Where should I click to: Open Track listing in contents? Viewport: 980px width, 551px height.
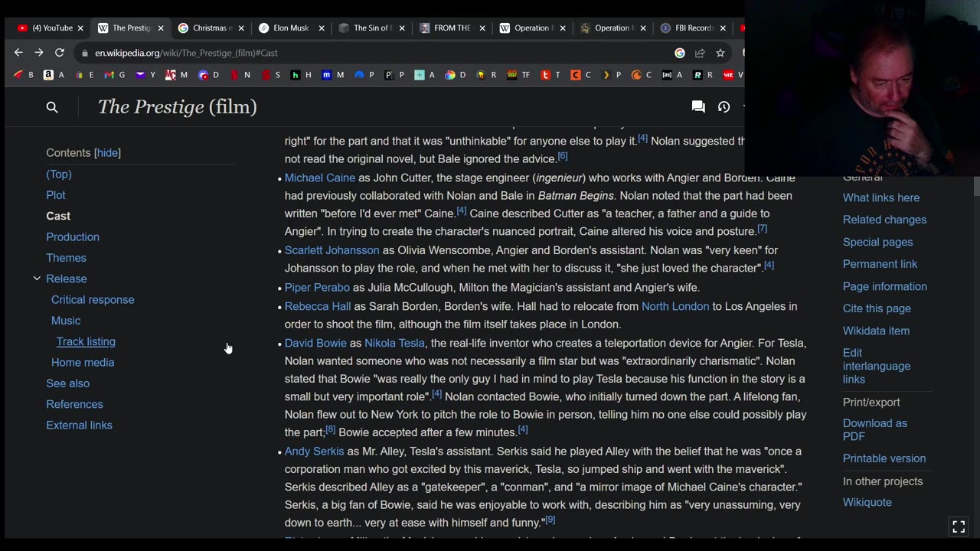pos(86,341)
